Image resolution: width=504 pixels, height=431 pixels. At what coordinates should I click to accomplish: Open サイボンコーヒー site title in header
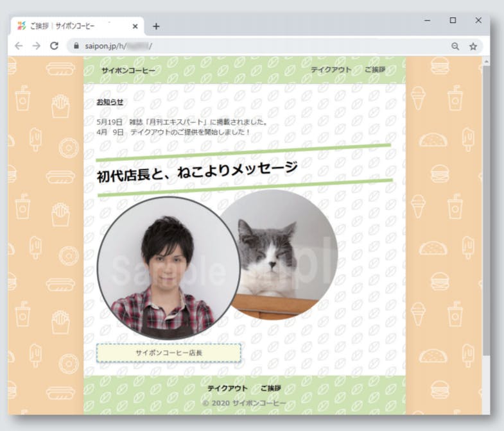click(x=128, y=71)
